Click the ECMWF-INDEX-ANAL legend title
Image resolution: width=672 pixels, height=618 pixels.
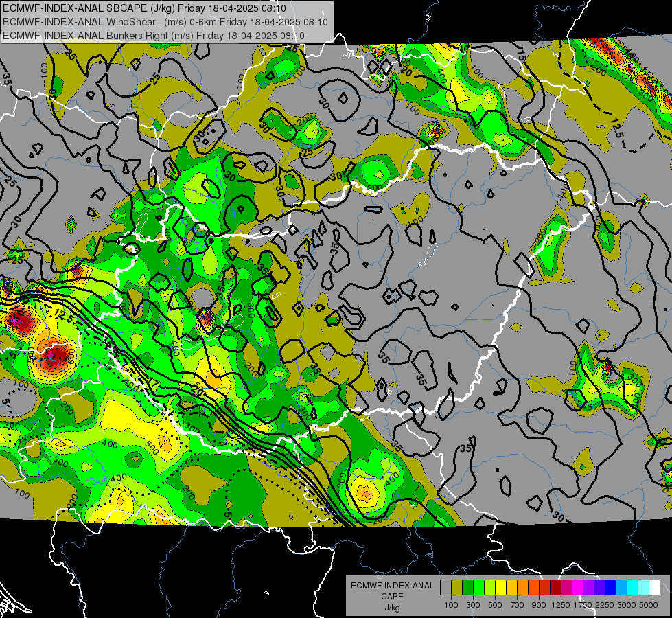pos(393,586)
